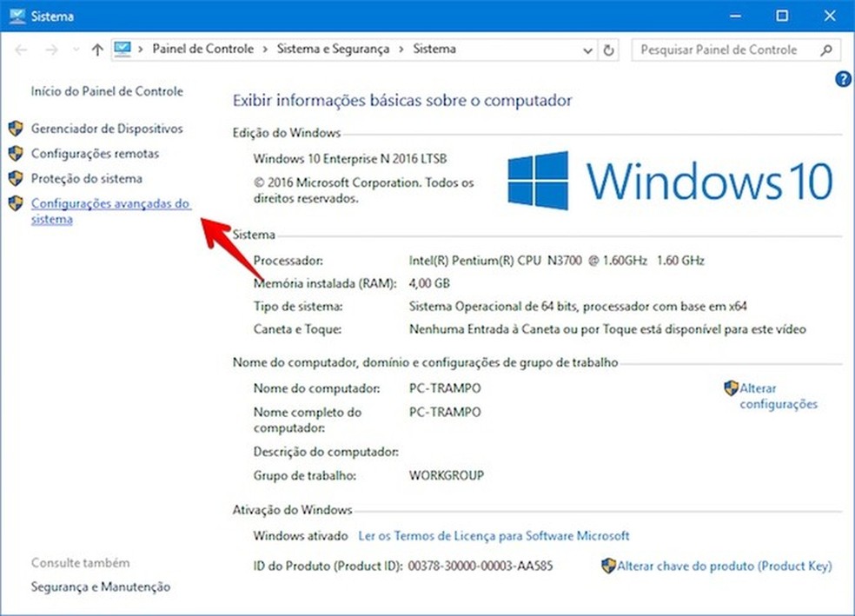Click shield icon beside Gerenciador de Dispositivos
855x616 pixels.
click(x=16, y=129)
